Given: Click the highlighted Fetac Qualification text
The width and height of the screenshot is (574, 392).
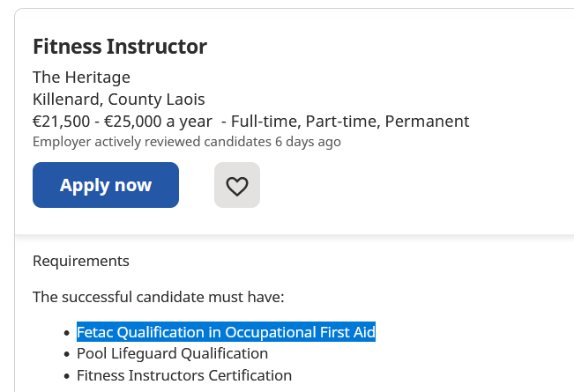Looking at the screenshot, I should (x=226, y=332).
